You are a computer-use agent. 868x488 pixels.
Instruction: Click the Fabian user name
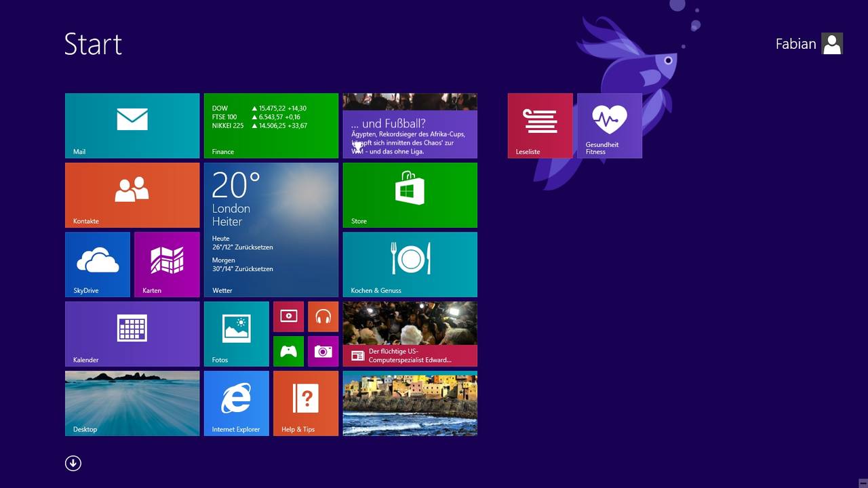(x=795, y=44)
